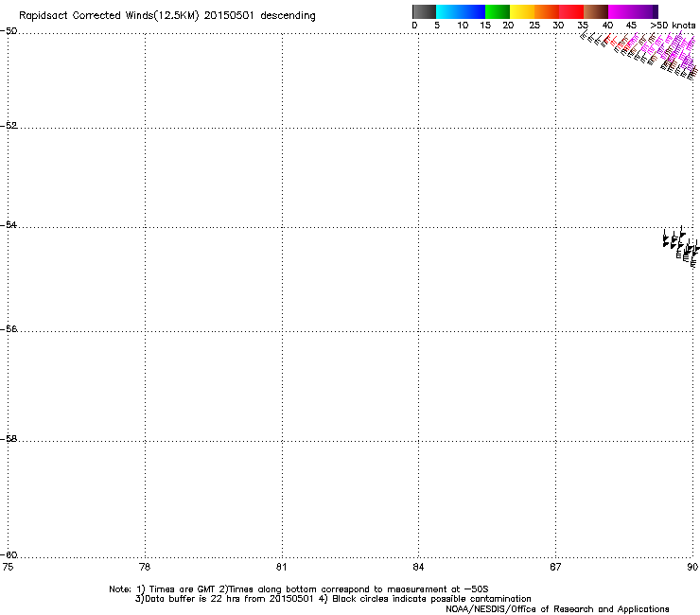Click latitude label '-60'
The width and height of the screenshot is (700, 615).
click(9, 554)
